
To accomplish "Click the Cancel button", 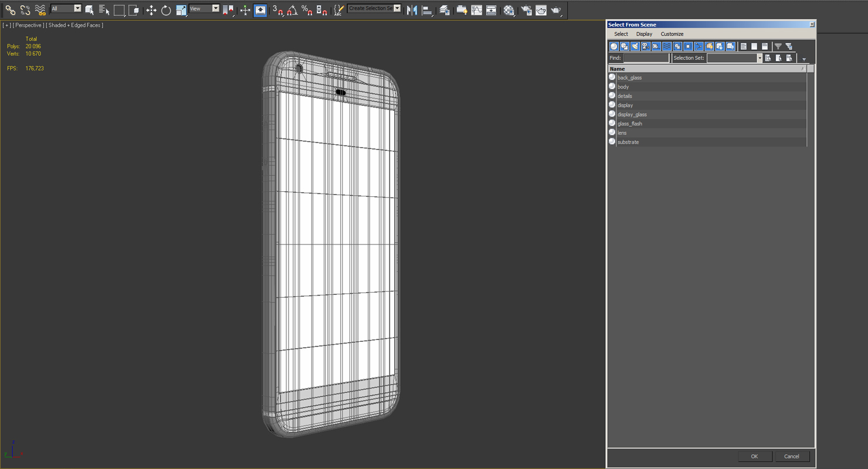I will click(x=792, y=456).
